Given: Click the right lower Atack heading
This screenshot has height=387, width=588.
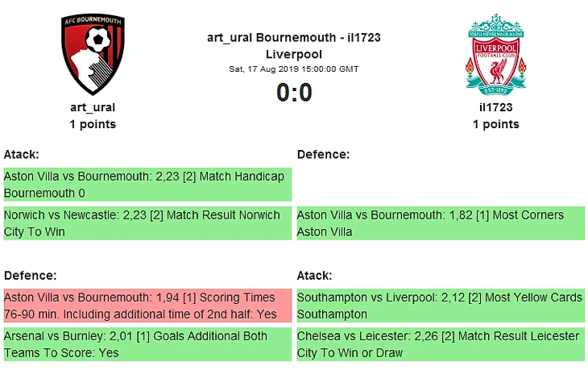Looking at the screenshot, I should pos(314,276).
